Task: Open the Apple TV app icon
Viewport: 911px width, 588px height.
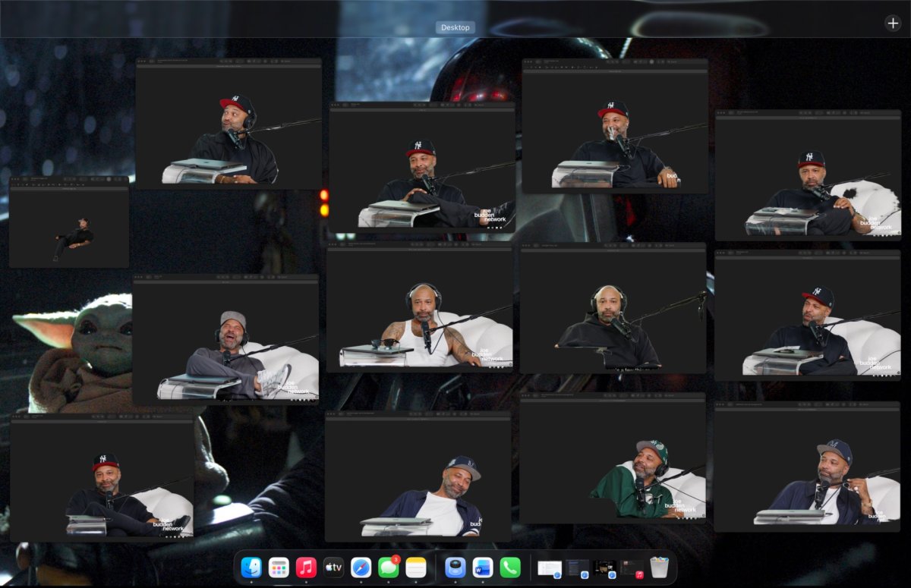Action: 334,567
